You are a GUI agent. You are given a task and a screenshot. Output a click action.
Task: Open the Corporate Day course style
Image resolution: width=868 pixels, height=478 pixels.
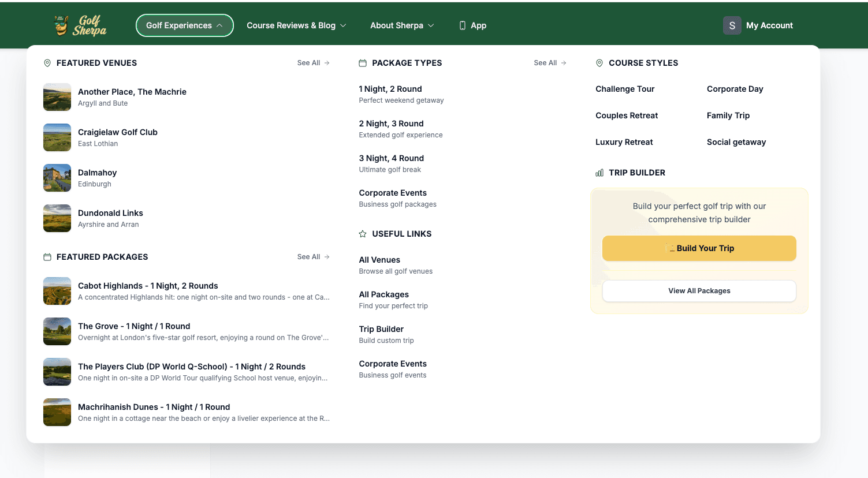click(735, 89)
